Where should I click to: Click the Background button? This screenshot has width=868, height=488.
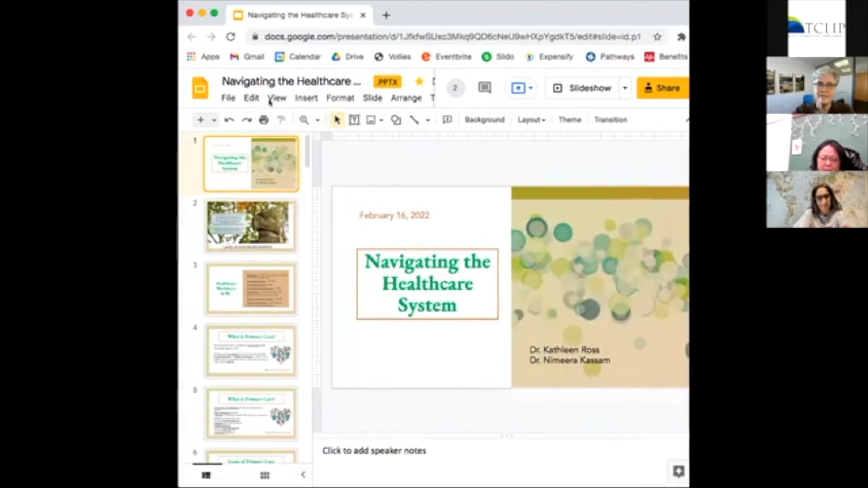coord(485,120)
